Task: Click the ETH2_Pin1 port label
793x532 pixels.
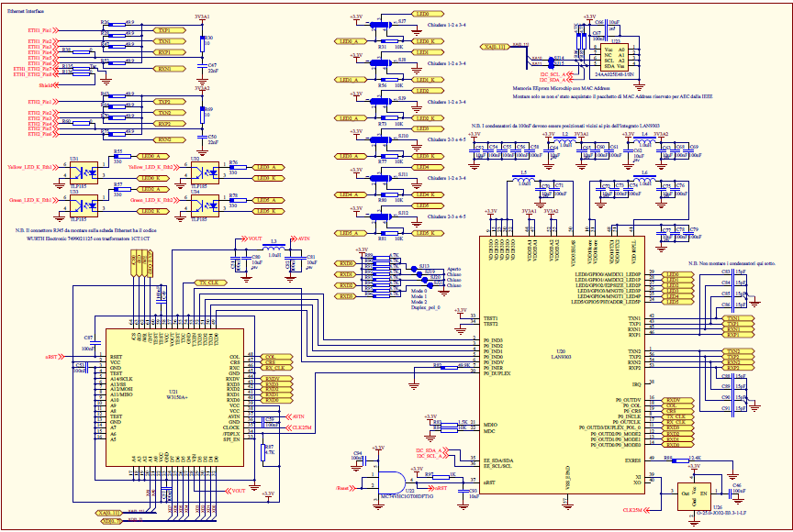Action: point(42,102)
